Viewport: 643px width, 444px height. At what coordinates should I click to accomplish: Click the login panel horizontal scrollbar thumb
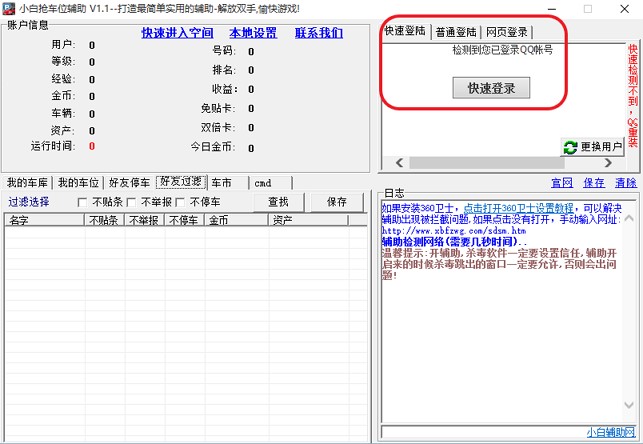pyautogui.click(x=487, y=163)
